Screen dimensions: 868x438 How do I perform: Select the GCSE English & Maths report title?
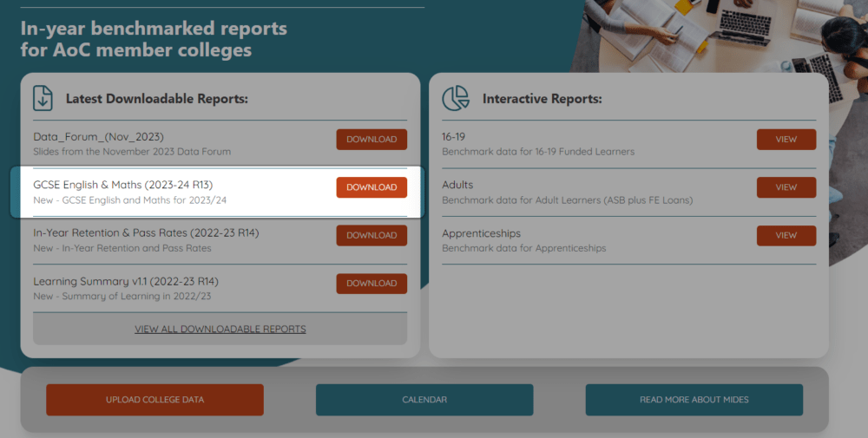(x=122, y=185)
